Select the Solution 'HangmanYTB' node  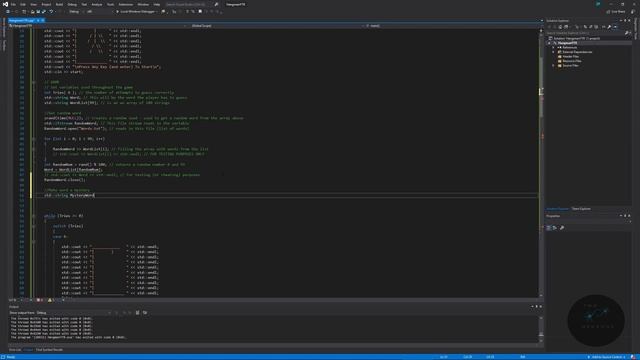click(x=576, y=38)
